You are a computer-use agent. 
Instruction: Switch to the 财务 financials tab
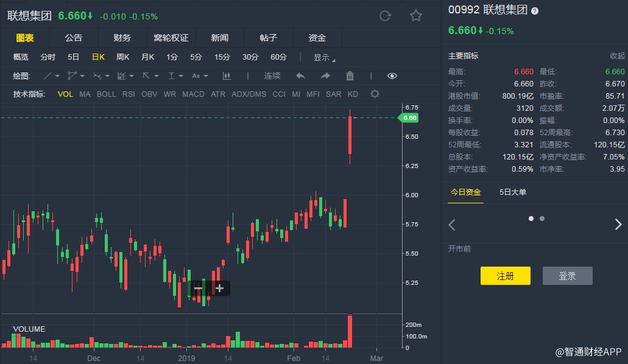[122, 38]
